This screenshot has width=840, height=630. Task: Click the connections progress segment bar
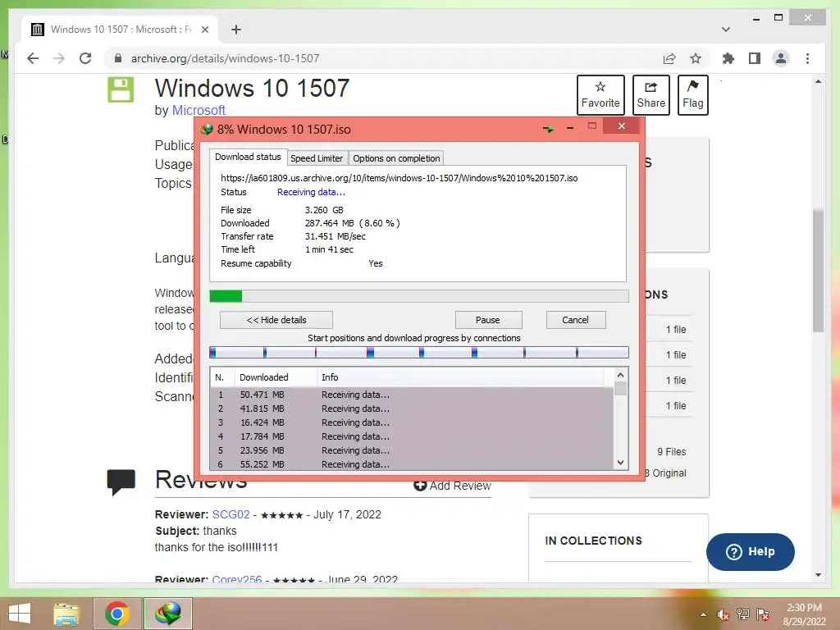419,352
